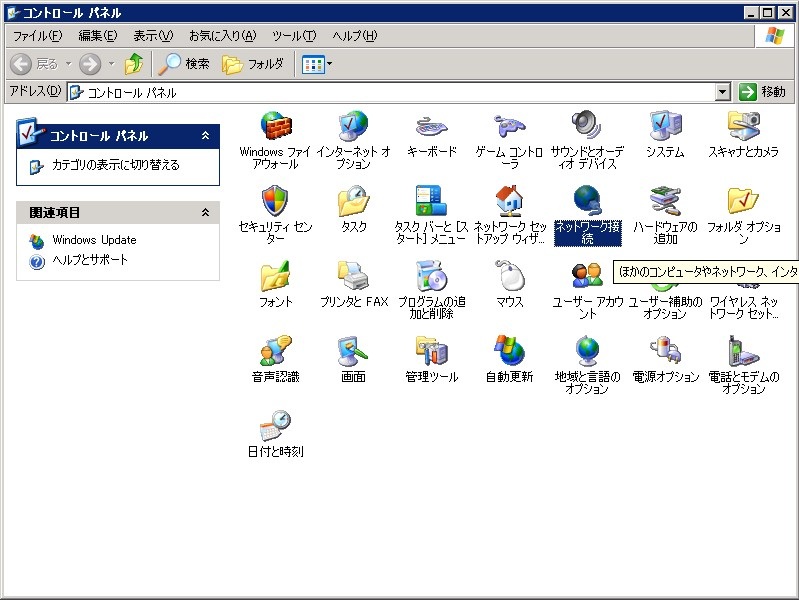Collapse the 関連項目 panel section
799x600 pixels.
click(205, 212)
